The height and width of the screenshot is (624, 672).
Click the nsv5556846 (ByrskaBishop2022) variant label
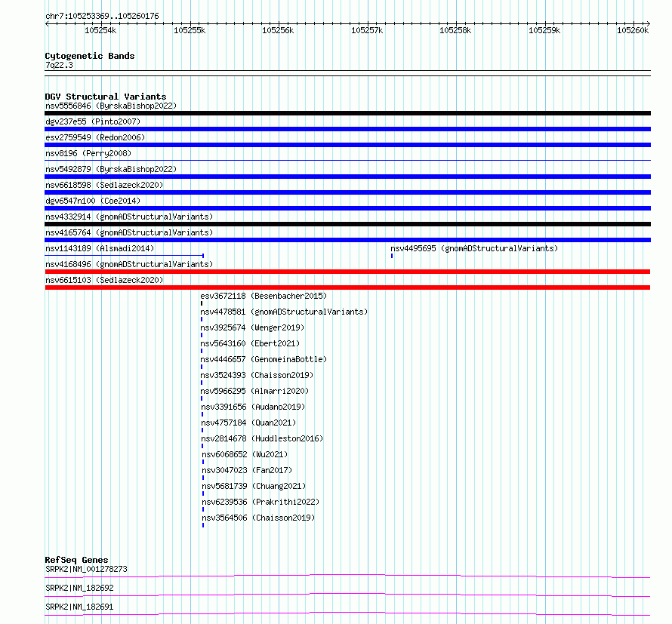coord(111,106)
